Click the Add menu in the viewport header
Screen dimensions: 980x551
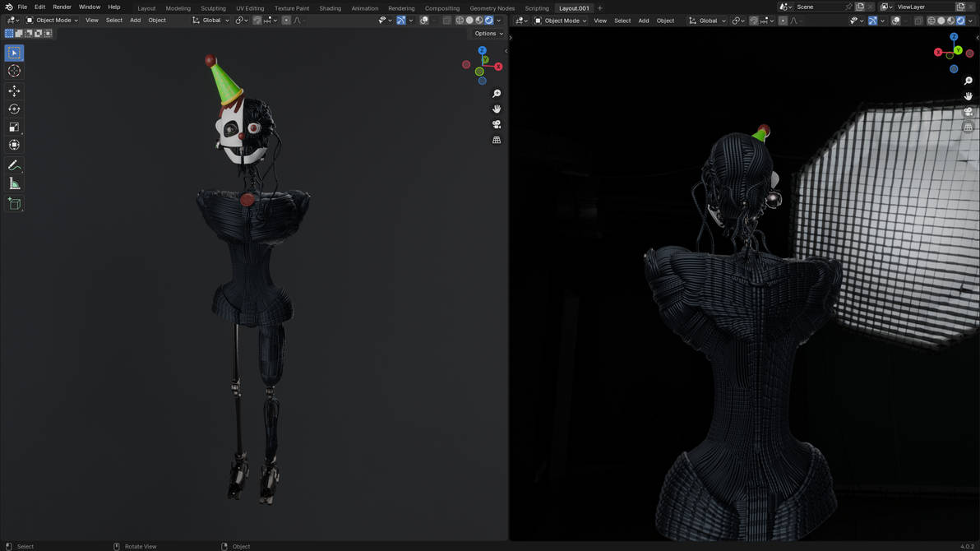click(134, 20)
